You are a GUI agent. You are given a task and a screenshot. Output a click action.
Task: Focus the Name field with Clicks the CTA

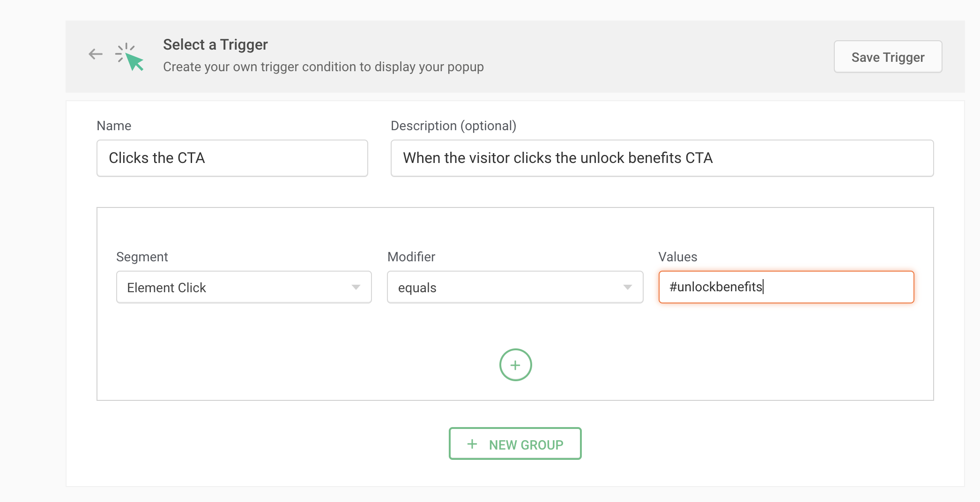(232, 158)
